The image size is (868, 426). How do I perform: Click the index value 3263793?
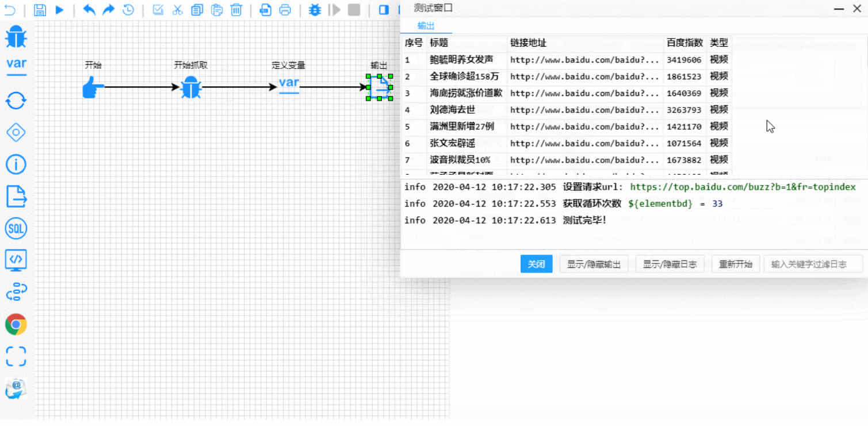tap(684, 110)
